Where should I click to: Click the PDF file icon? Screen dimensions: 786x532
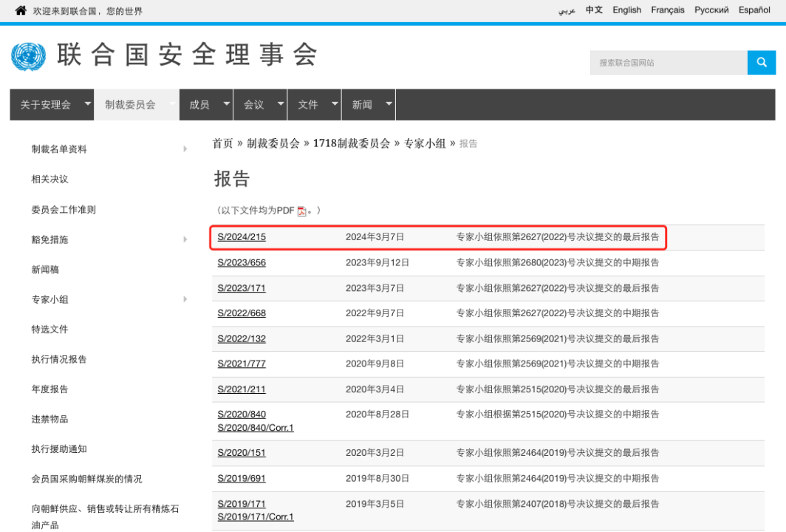(301, 211)
